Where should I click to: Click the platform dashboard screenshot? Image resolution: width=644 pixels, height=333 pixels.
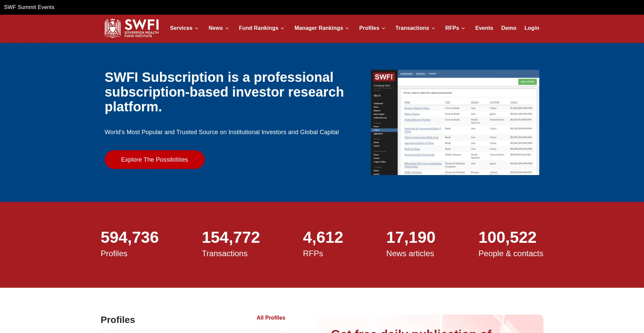pos(455,122)
